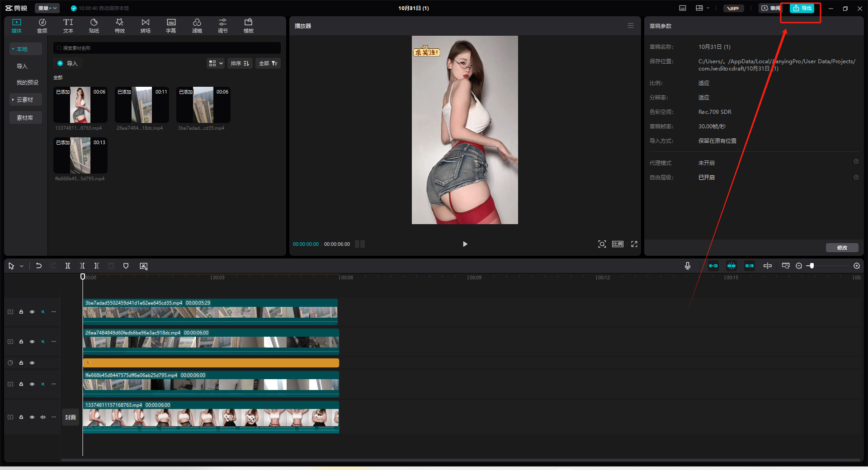The height and width of the screenshot is (470, 868).
Task: Open the 贴纸 stickers panel
Action: 94,26
